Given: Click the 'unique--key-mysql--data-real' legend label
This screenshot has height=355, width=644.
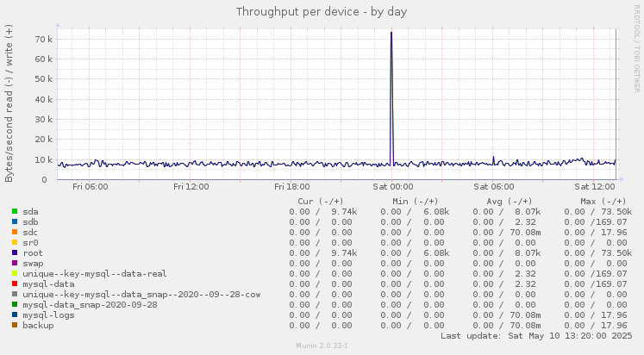Looking at the screenshot, I should point(95,274).
